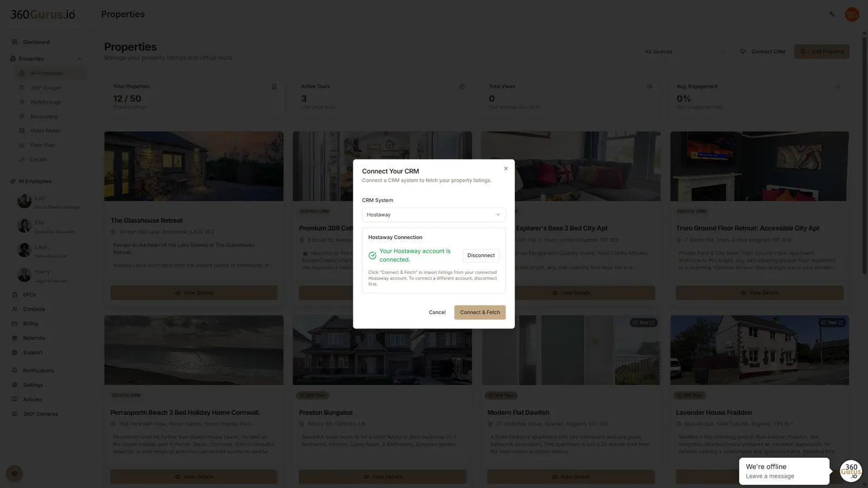This screenshot has width=868, height=488.
Task: Open Ella AI employee avatar
Action: 24,226
